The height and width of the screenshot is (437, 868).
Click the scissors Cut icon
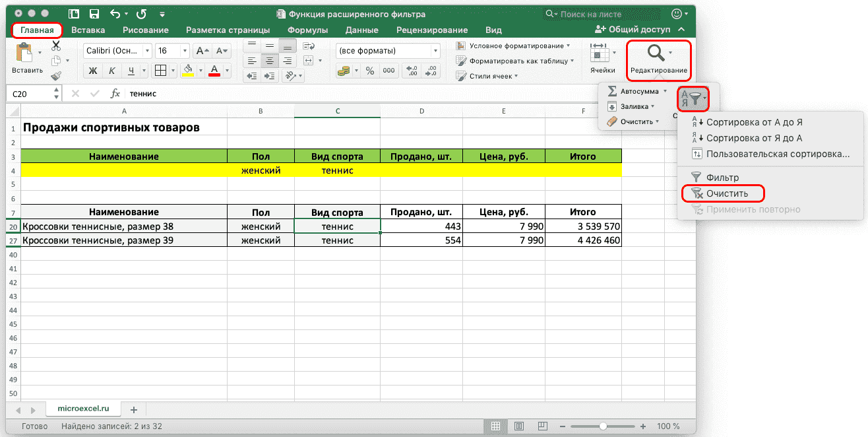55,46
